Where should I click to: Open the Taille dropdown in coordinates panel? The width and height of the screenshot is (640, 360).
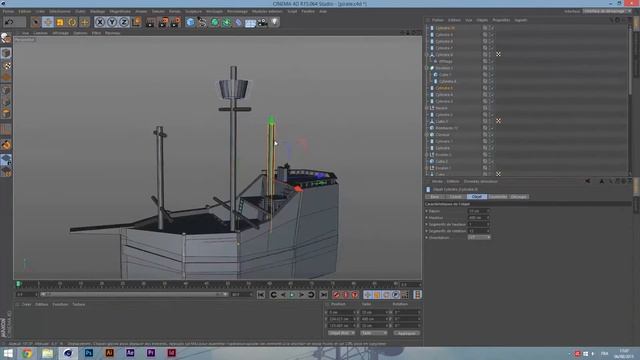tap(373, 333)
